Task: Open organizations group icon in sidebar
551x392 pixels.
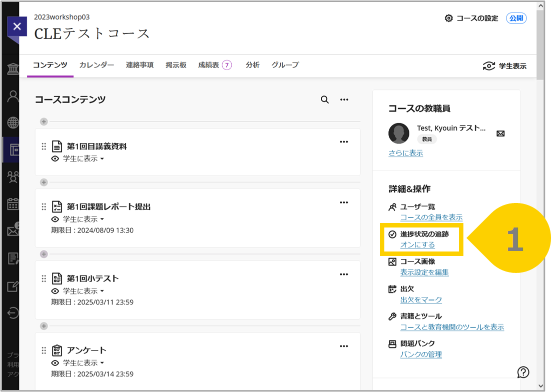Action: [x=13, y=177]
